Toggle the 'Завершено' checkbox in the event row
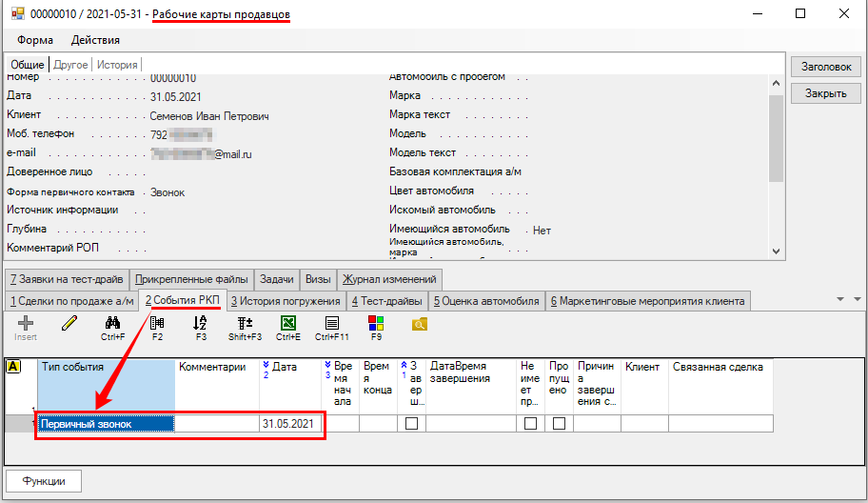This screenshot has height=503, width=868. 411,424
